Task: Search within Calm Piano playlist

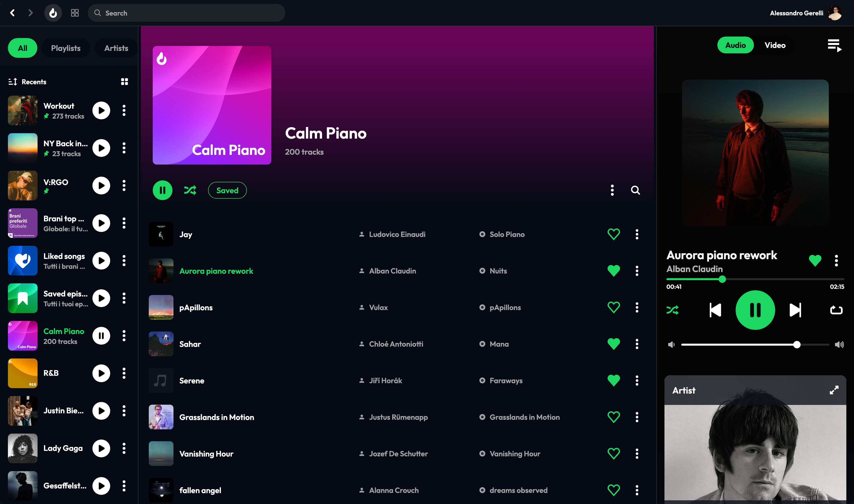Action: pos(635,190)
